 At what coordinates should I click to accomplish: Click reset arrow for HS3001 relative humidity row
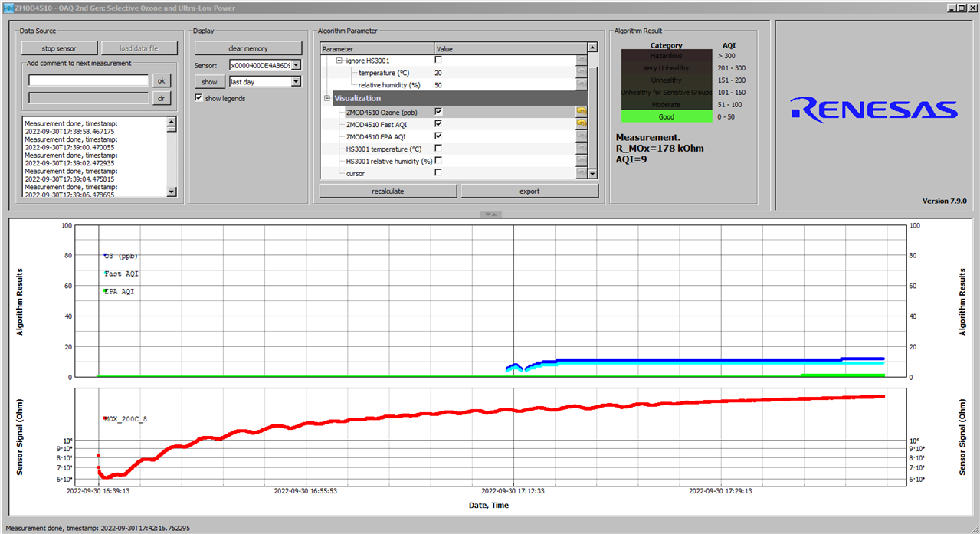581,161
